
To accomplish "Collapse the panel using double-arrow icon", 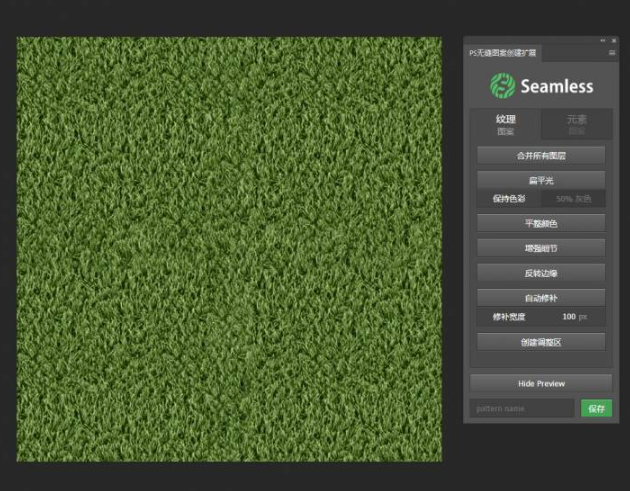I will (602, 40).
